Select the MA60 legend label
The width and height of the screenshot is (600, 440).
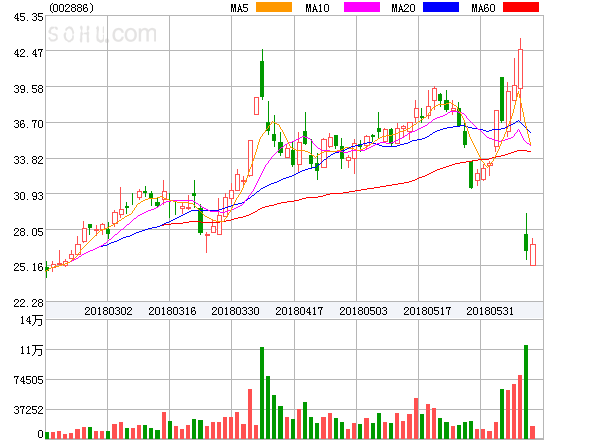483,8
